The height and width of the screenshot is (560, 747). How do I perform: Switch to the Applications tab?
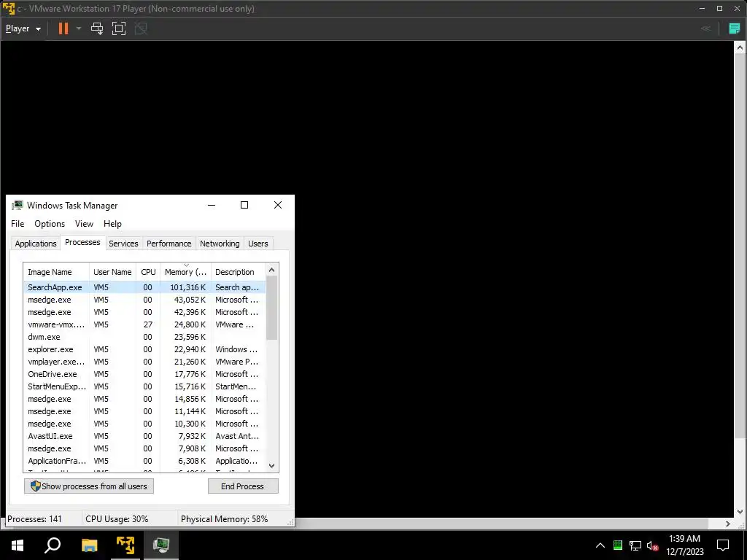36,244
